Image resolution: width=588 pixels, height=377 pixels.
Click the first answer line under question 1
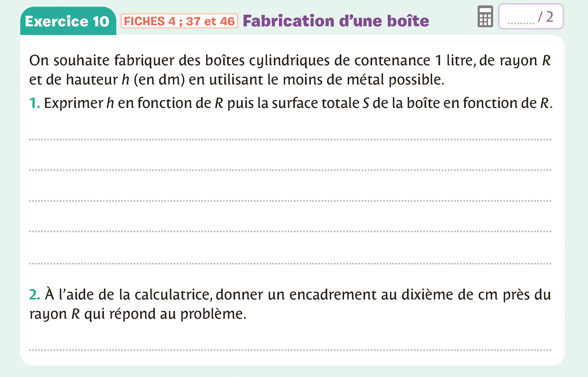point(290,139)
